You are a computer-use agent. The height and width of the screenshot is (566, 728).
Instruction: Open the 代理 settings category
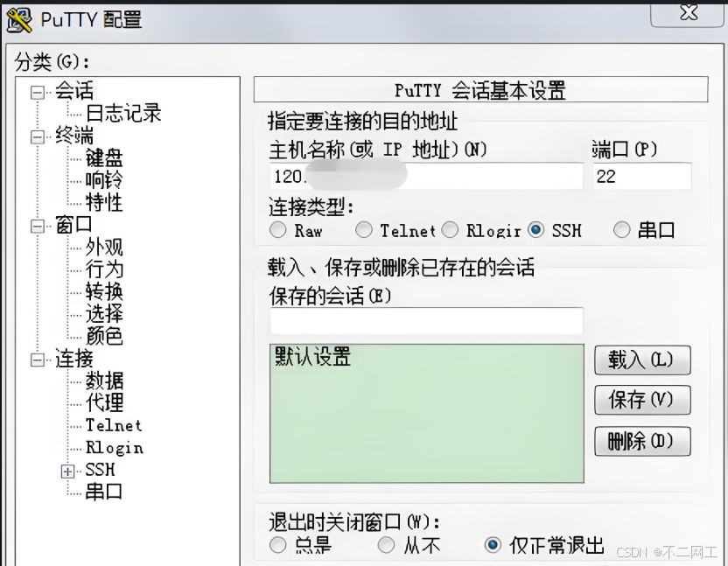(x=104, y=402)
